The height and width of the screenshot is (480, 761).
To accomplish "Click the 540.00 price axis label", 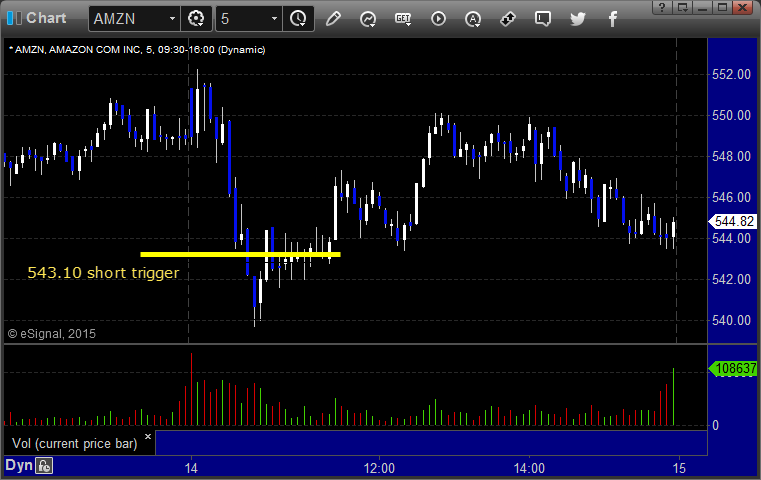I will 731,320.
